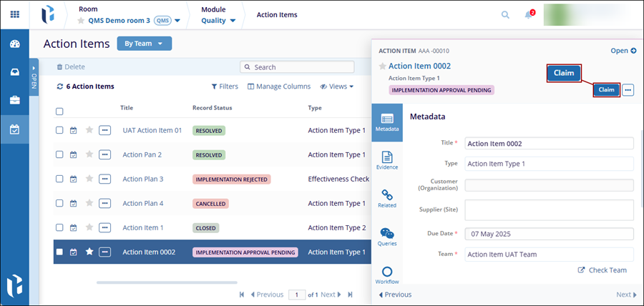This screenshot has width=644, height=306.
Task: Expand the By Team dropdown
Action: point(144,44)
